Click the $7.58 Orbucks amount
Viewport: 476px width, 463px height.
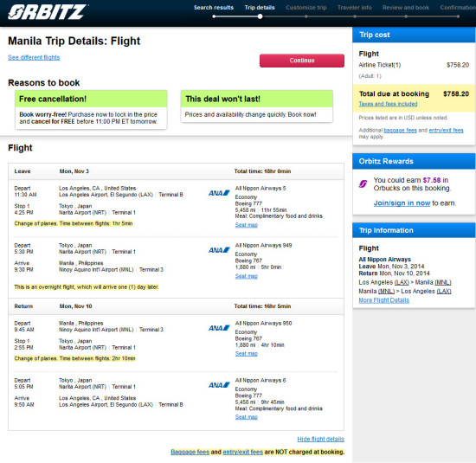[x=431, y=180]
